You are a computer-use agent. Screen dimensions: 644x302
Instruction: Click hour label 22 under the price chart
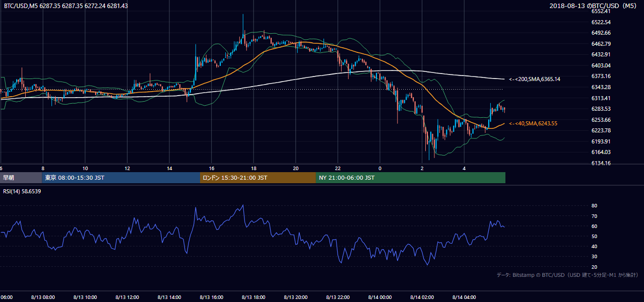[x=338, y=168]
